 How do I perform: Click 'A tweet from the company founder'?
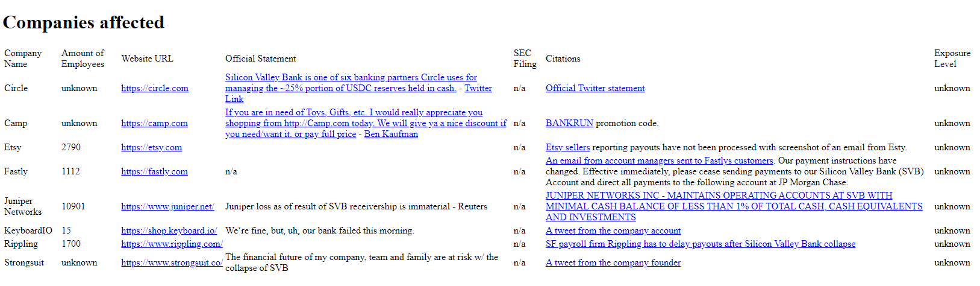click(613, 262)
